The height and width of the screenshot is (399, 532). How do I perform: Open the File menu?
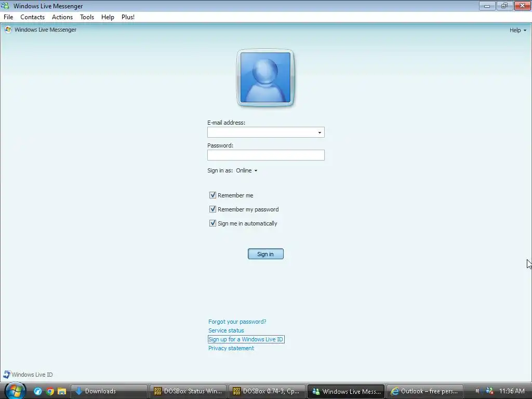8,17
